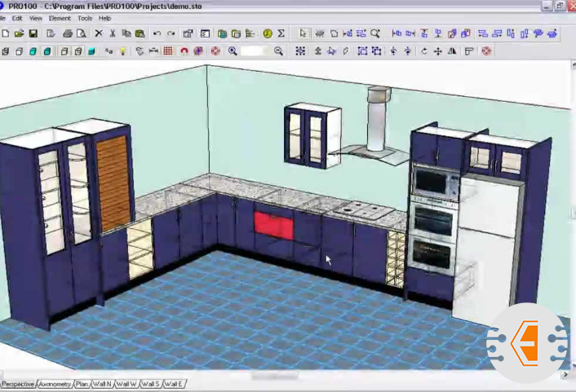Toggle the red grid snap icon

(168, 51)
